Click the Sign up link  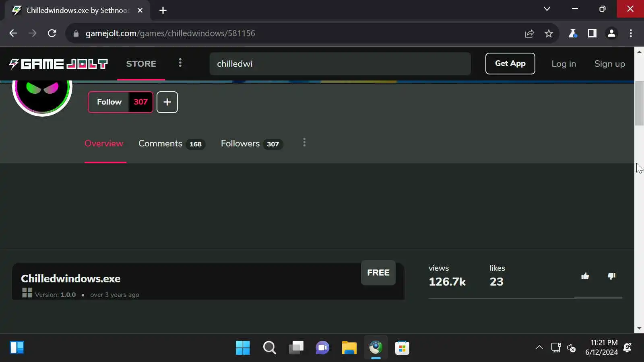pos(609,64)
